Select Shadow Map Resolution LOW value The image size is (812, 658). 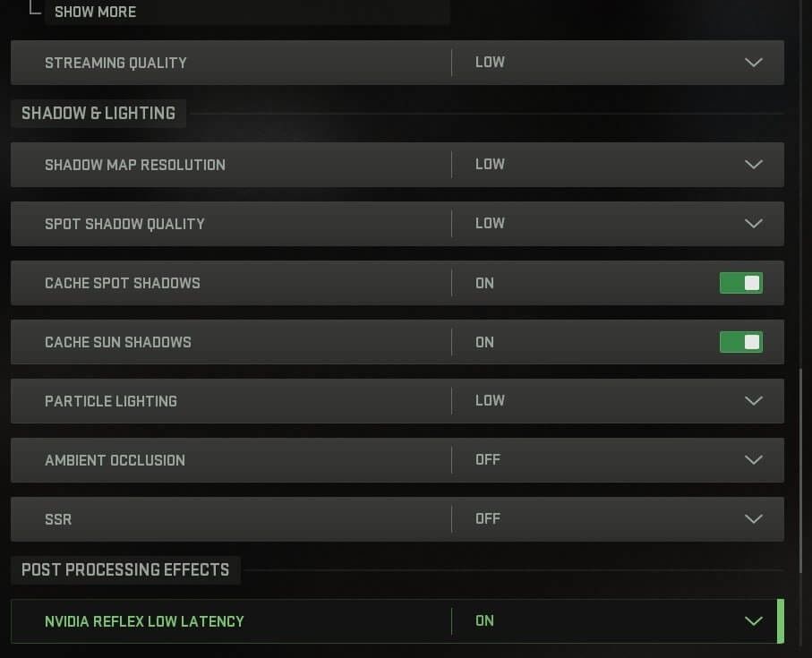point(490,165)
